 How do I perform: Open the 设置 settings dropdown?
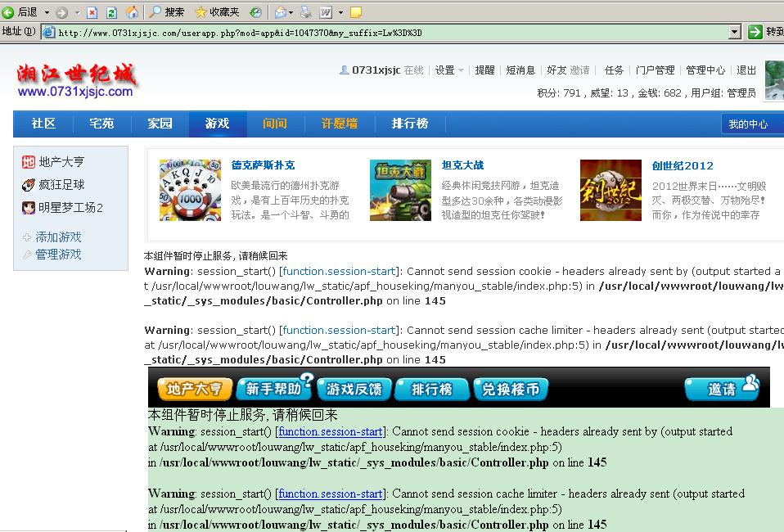click(x=449, y=70)
